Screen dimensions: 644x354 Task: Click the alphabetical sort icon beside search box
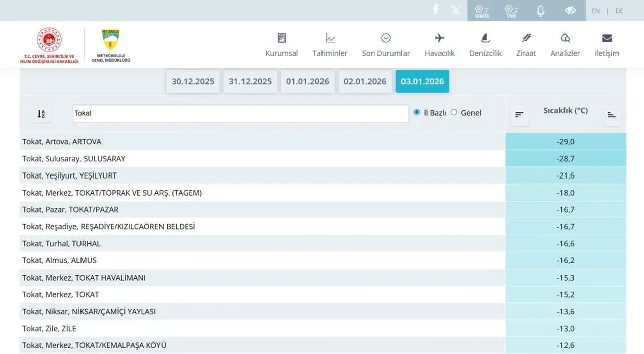(41, 114)
